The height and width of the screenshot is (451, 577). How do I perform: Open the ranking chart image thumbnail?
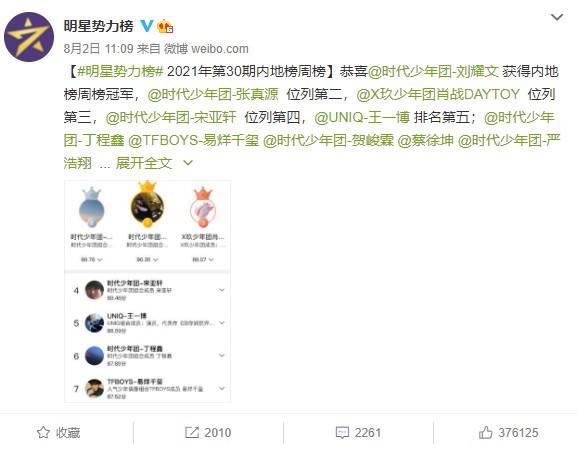pyautogui.click(x=148, y=291)
